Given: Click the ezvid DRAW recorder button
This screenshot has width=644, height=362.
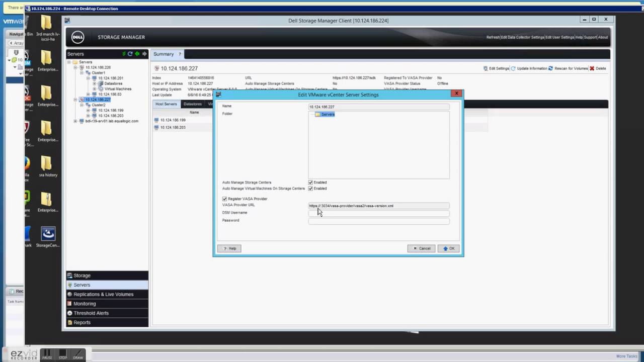Looking at the screenshot, I should (x=78, y=354).
